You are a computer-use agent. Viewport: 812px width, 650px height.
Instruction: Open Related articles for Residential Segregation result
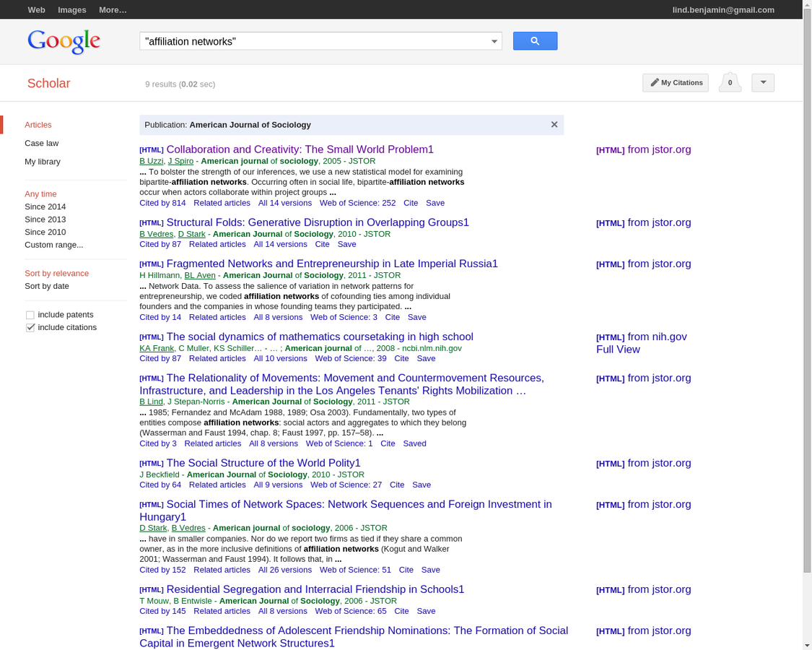[222, 611]
